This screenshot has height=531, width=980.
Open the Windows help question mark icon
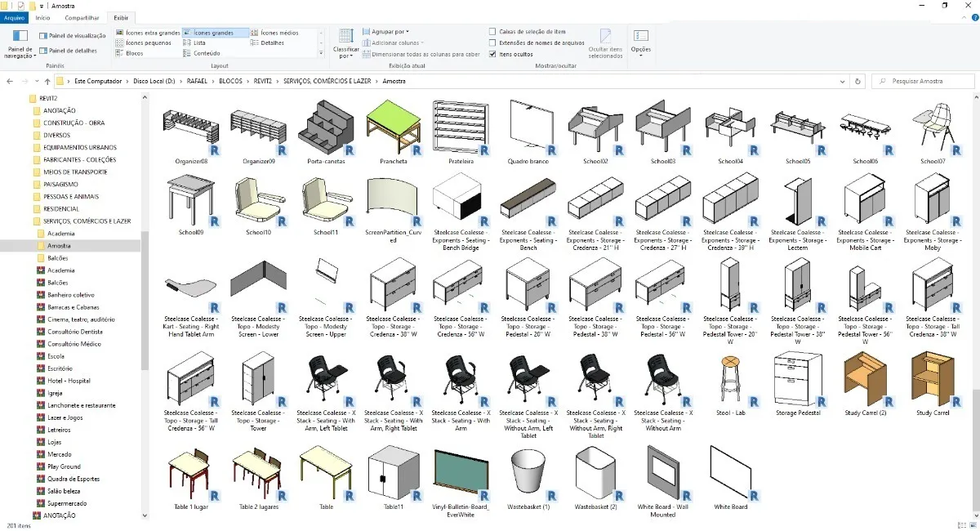click(x=973, y=17)
